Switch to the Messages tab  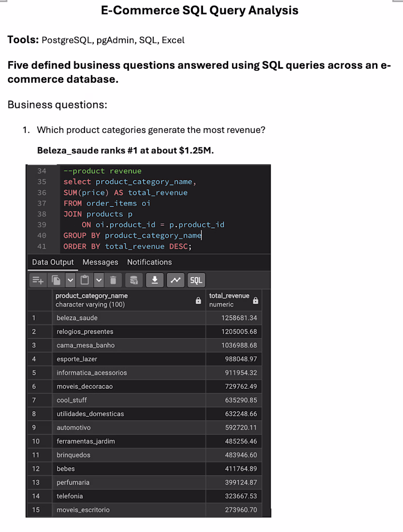click(x=101, y=262)
